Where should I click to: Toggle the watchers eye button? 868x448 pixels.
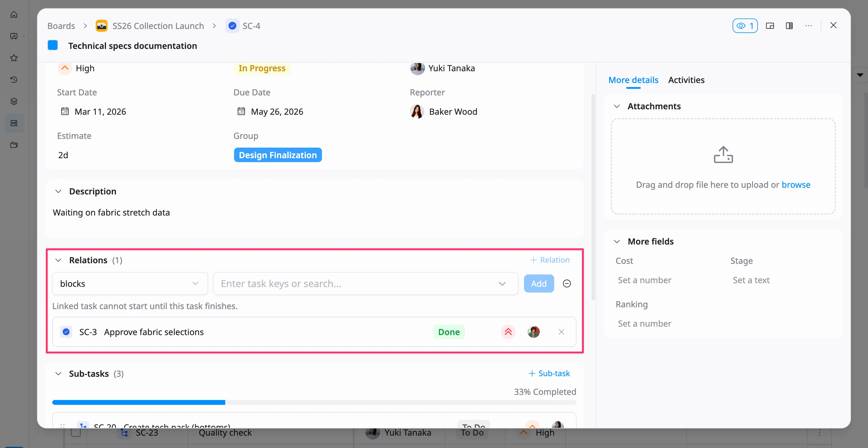745,26
